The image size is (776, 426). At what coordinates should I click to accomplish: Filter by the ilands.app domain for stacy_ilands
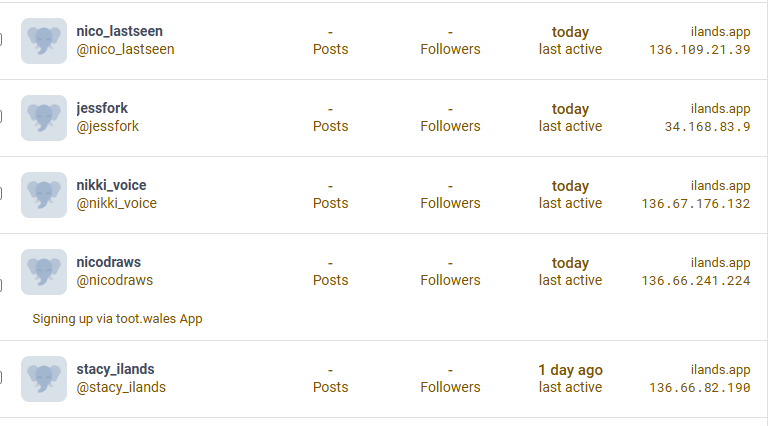click(720, 370)
